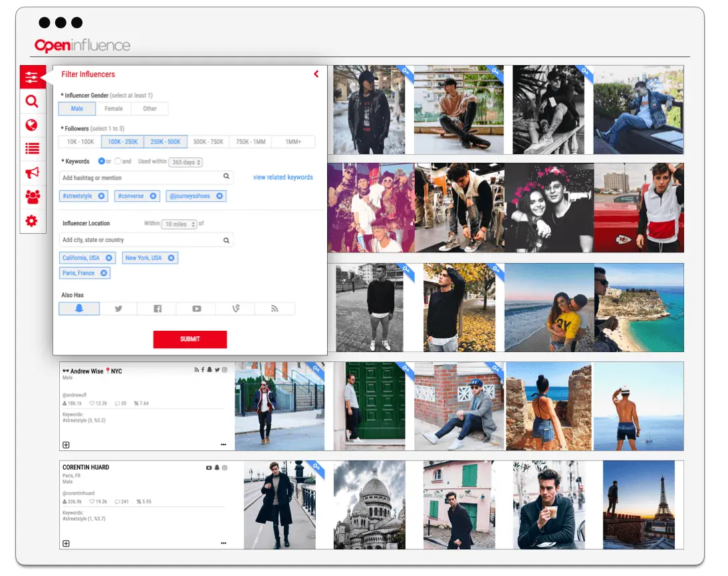Open the settings gear in the sidebar
The image size is (728, 576).
pos(32,221)
